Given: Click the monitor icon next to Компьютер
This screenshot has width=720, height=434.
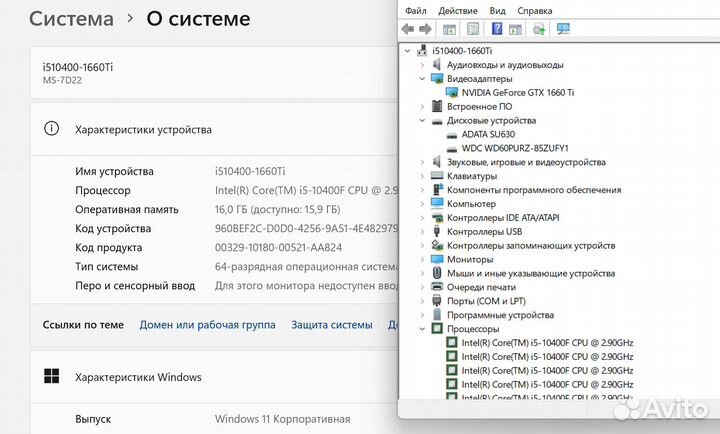Looking at the screenshot, I should pyautogui.click(x=437, y=203).
